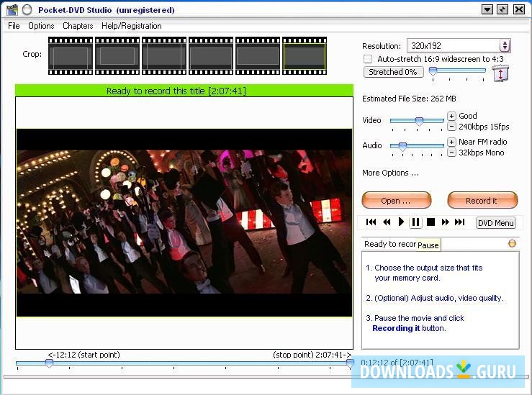Screen dimensions: 532x395
Task: Pause the movie playback
Action: pyautogui.click(x=415, y=222)
